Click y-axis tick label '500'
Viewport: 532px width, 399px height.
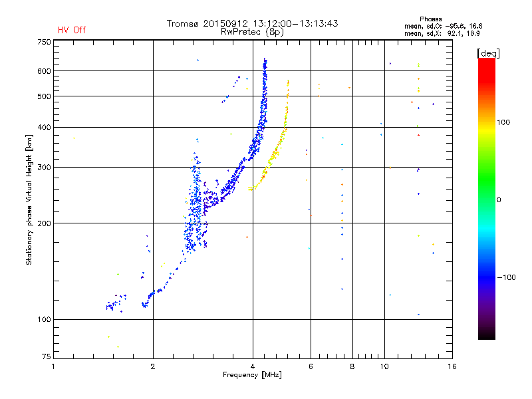click(x=44, y=96)
